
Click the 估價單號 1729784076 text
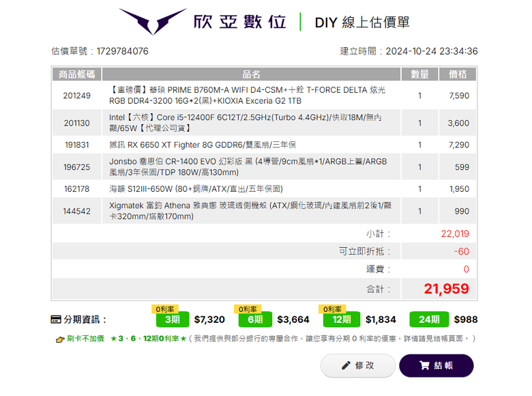100,51
